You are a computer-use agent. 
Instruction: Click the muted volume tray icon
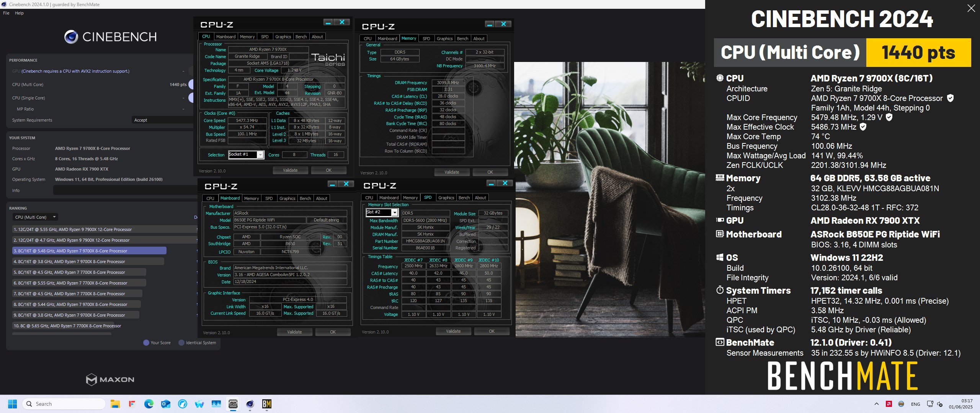pos(940,404)
